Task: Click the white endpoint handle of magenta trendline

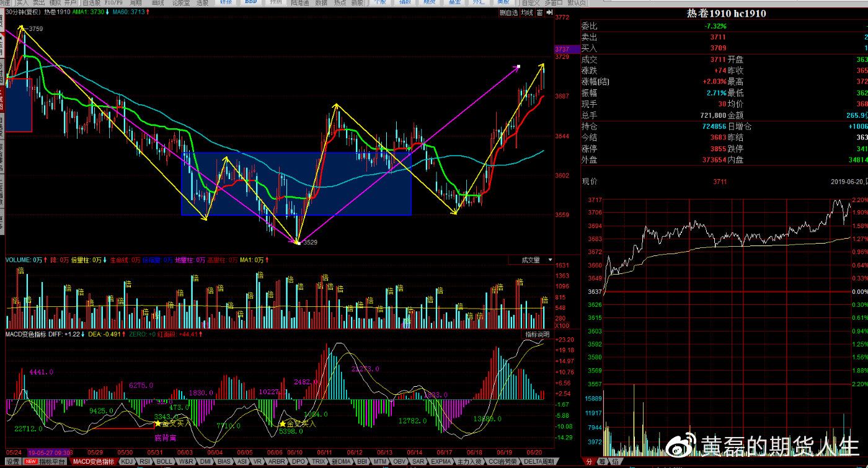Action: pyautogui.click(x=519, y=66)
